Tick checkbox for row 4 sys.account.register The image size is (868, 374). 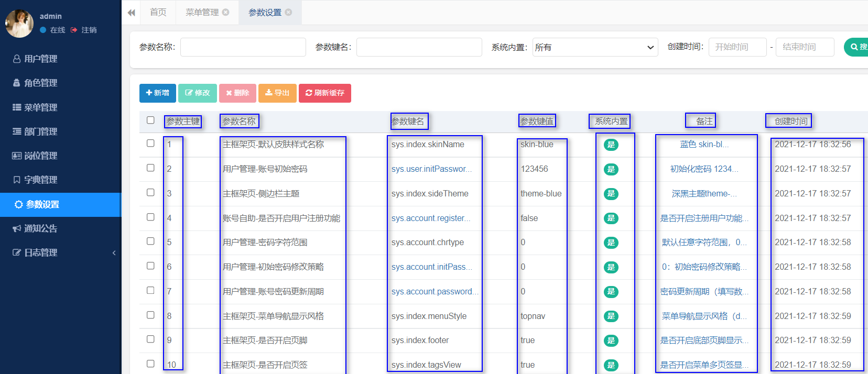(150, 217)
